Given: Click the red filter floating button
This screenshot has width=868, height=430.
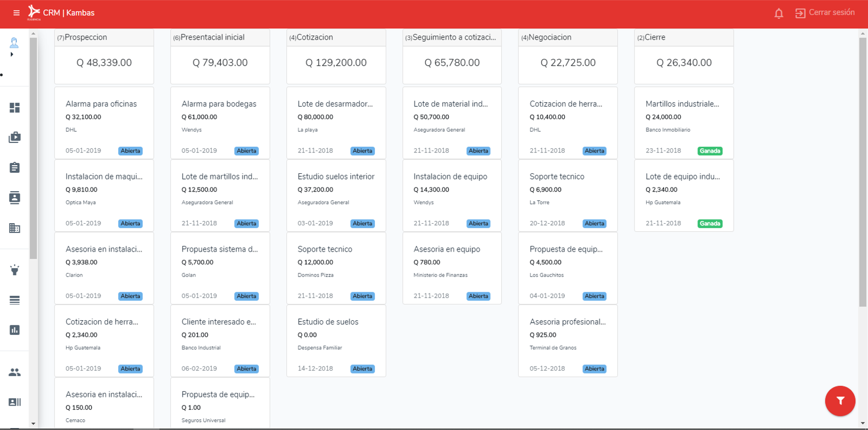Looking at the screenshot, I should [840, 401].
